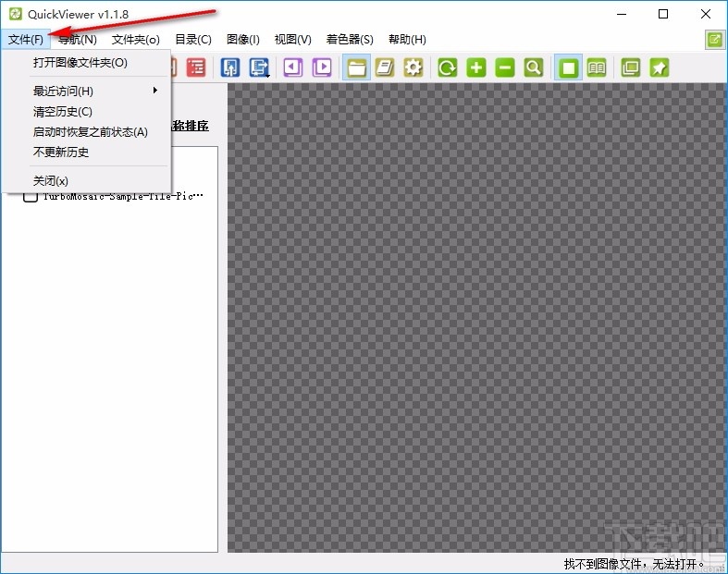Expand the 最近访问(H) submenu
The width and height of the screenshot is (728, 574).
pos(87,91)
